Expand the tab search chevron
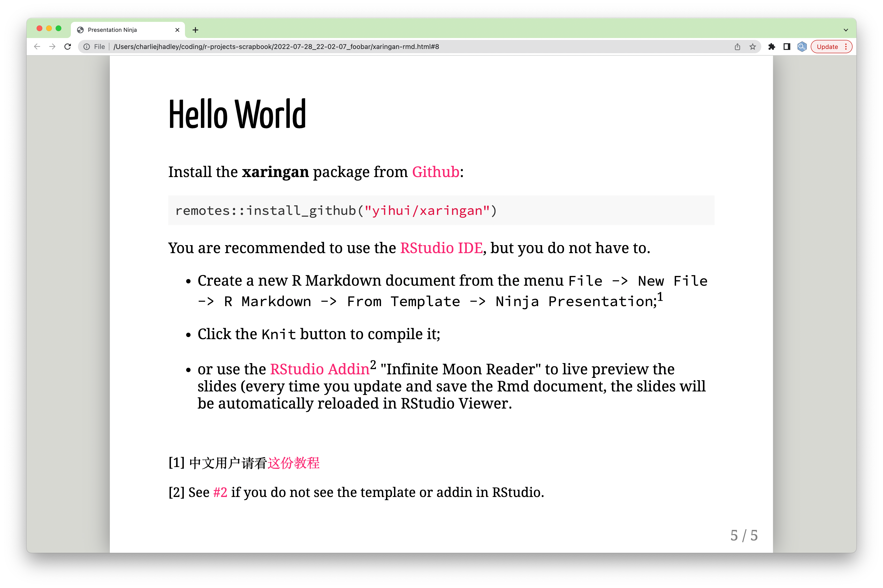Viewport: 883px width, 588px height. pos(846,30)
